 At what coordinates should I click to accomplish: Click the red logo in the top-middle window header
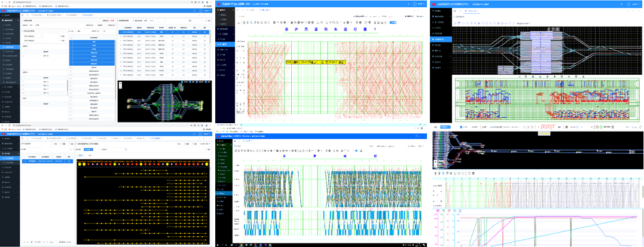click(220, 4)
